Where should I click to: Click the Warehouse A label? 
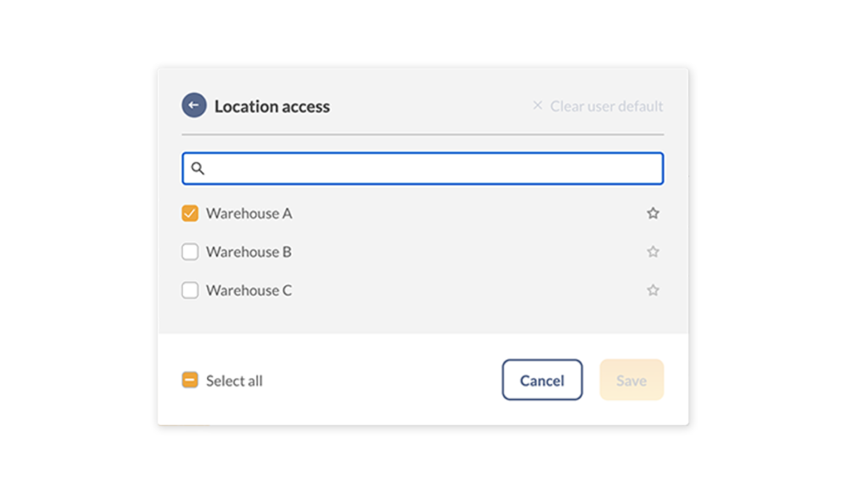click(x=249, y=213)
